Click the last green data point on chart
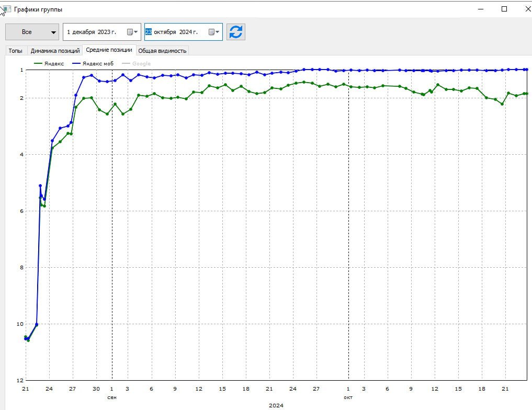This screenshot has height=410, width=532. (x=526, y=93)
